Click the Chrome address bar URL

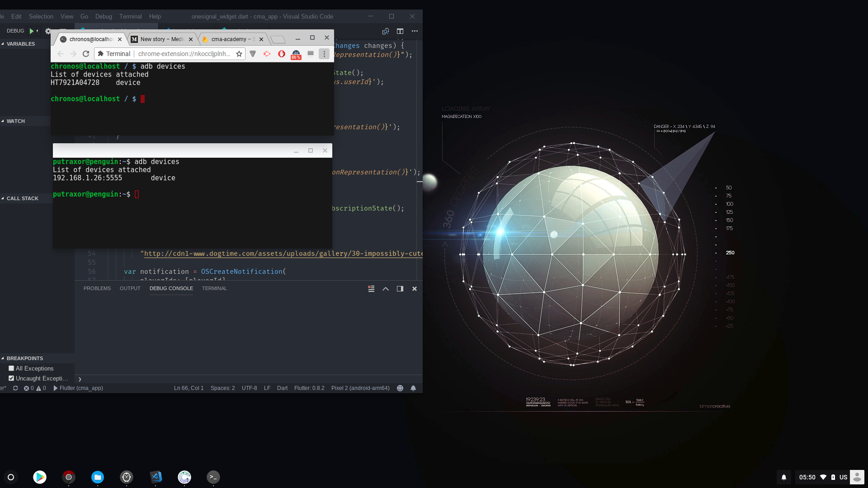tap(184, 54)
